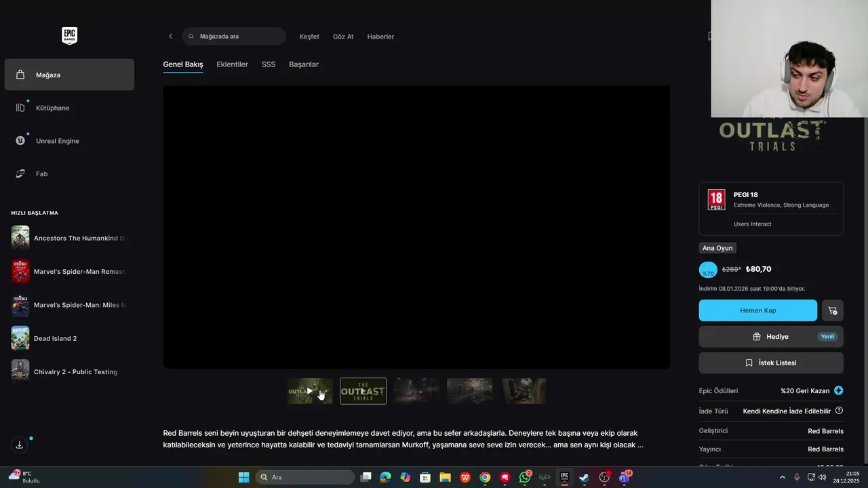This screenshot has height=488, width=868.
Task: Click the %70 discount badge
Action: point(708,270)
